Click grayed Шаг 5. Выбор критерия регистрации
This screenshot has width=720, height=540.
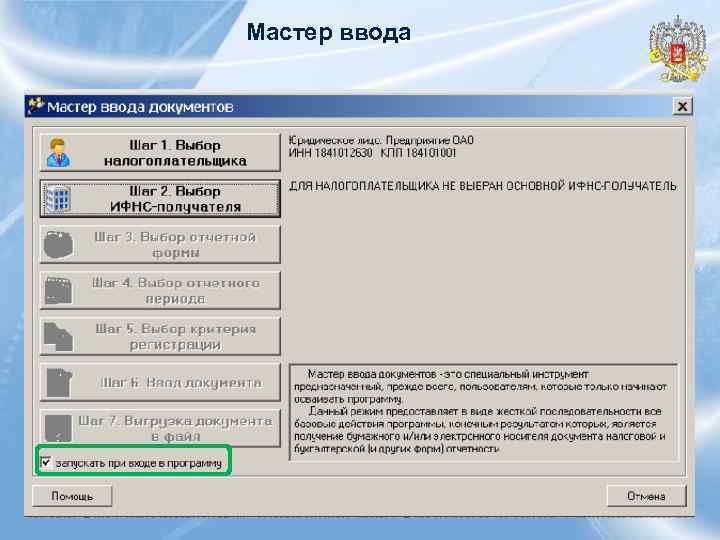[x=160, y=336]
